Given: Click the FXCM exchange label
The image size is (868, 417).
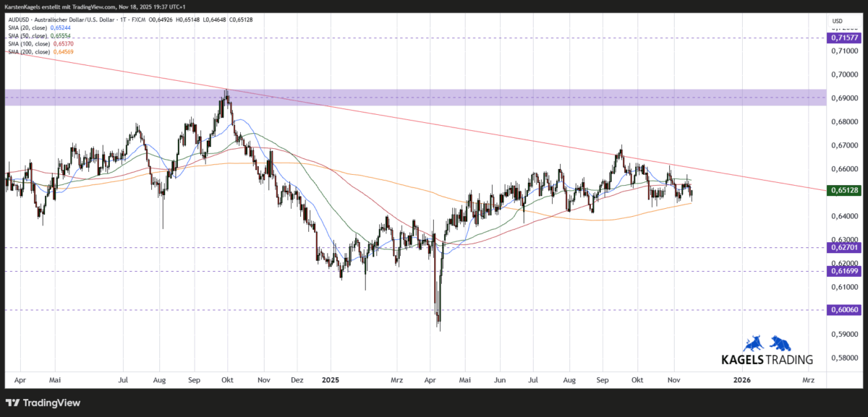Looking at the screenshot, I should pos(140,20).
